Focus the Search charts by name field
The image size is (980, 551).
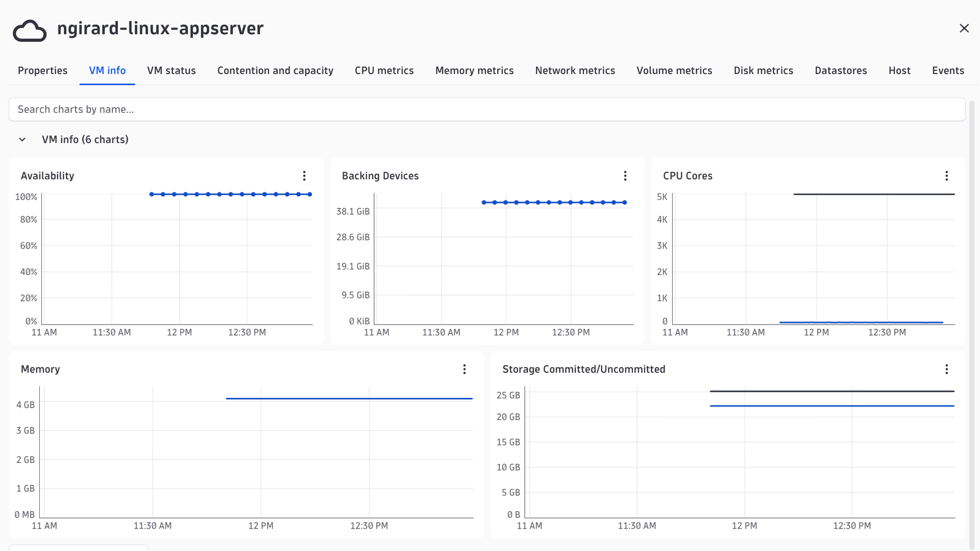click(487, 110)
